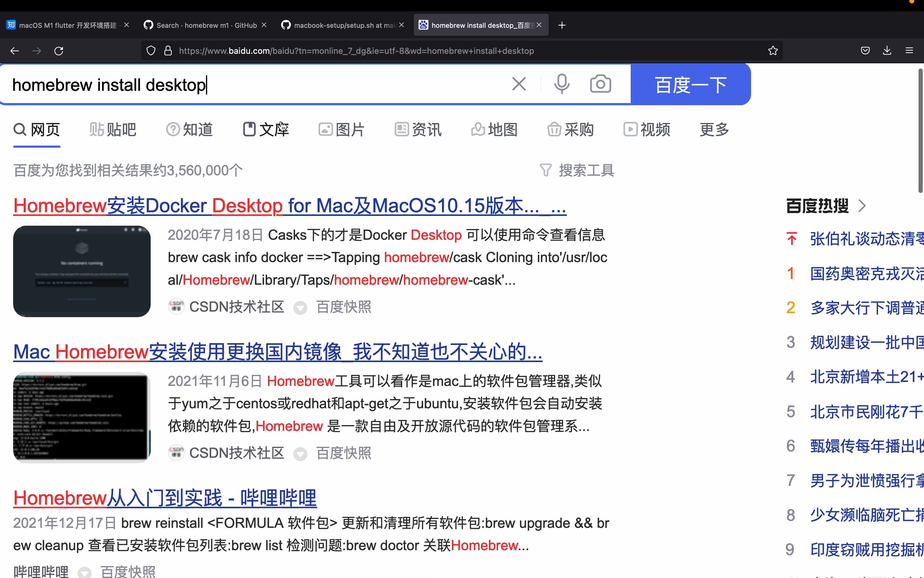Open 搜索工具 filter options
Image resolution: width=924 pixels, height=578 pixels.
tap(577, 170)
